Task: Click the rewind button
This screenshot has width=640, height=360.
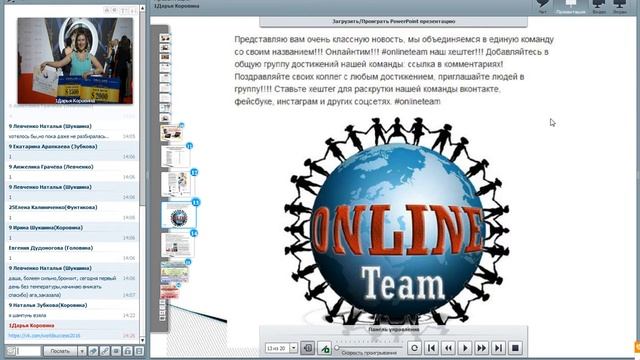Action: pos(448,348)
